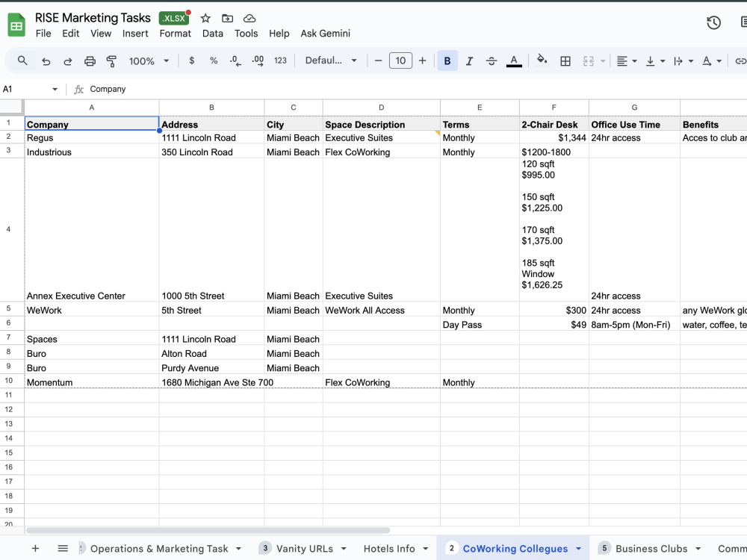Viewport: 747px width, 560px height.
Task: Open the all sheets list icon
Action: pos(63,549)
